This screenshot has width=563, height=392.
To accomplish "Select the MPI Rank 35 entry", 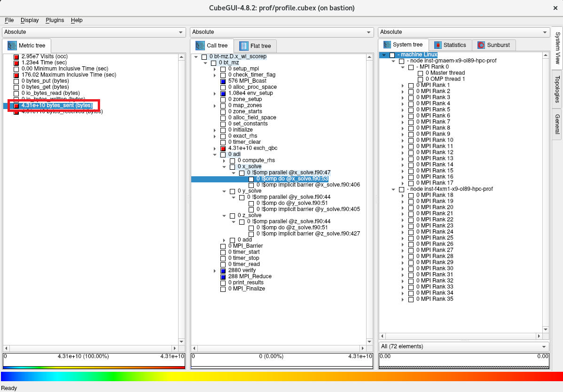I will [x=435, y=299].
